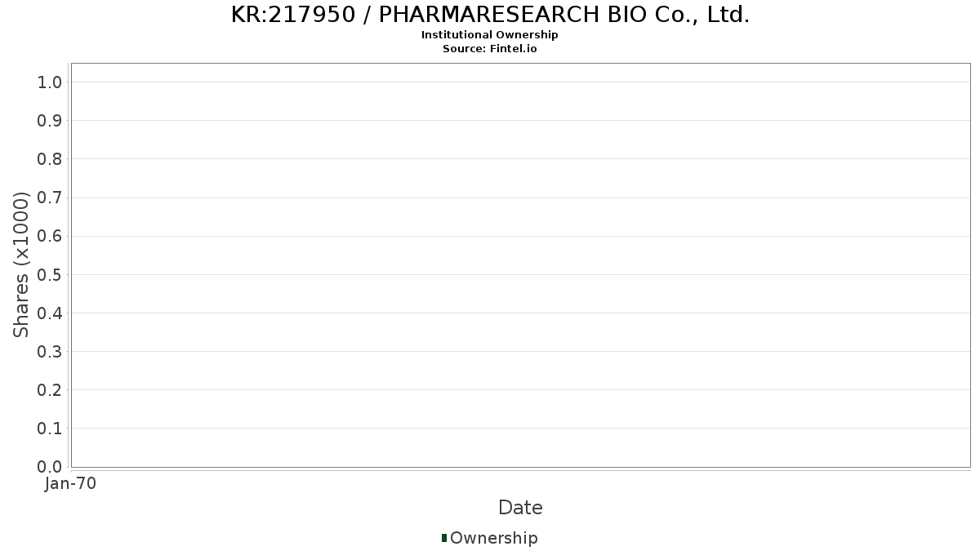Click the green Ownership legend color marker
Image resolution: width=980 pixels, height=551 pixels.
point(444,537)
